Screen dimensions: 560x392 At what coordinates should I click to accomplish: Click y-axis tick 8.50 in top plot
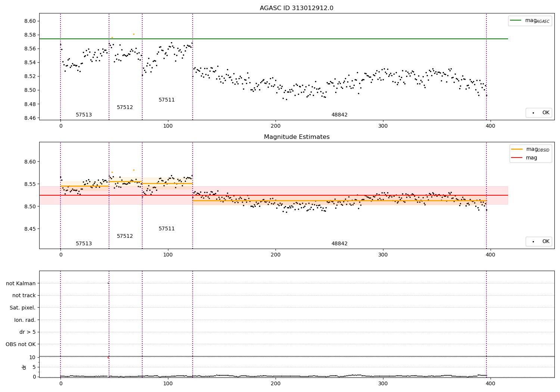[29, 90]
